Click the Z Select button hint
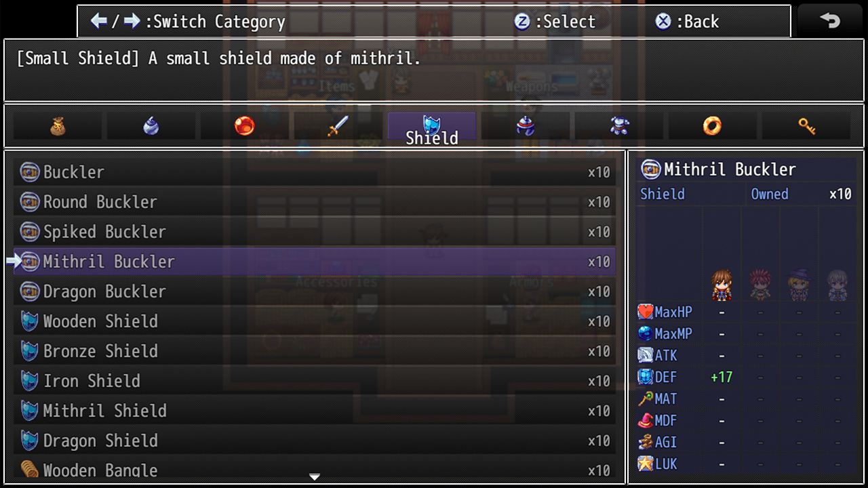 pyautogui.click(x=555, y=22)
